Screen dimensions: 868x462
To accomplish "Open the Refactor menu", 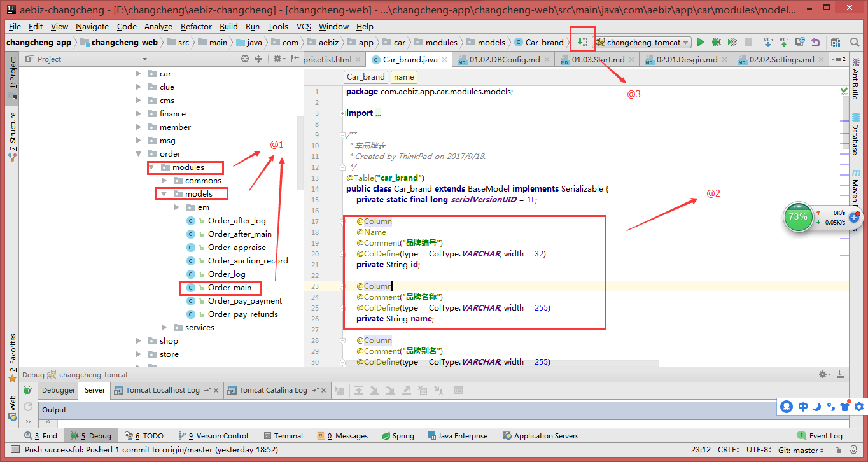I will point(196,26).
